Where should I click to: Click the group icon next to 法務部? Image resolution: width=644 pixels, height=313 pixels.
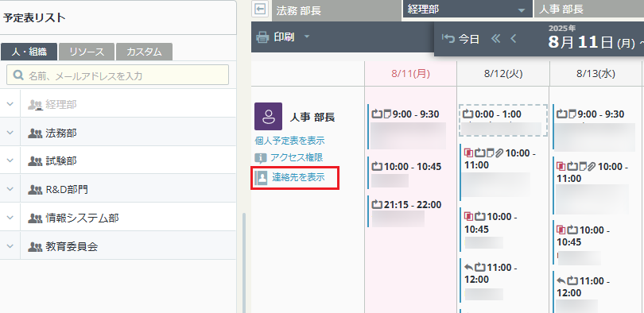35,133
